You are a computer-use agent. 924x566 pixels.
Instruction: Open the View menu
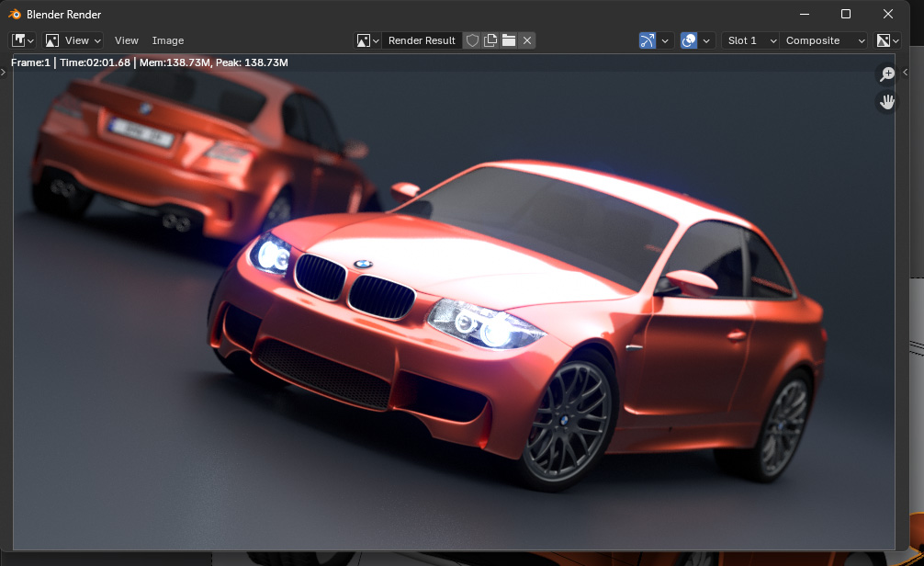pos(127,40)
